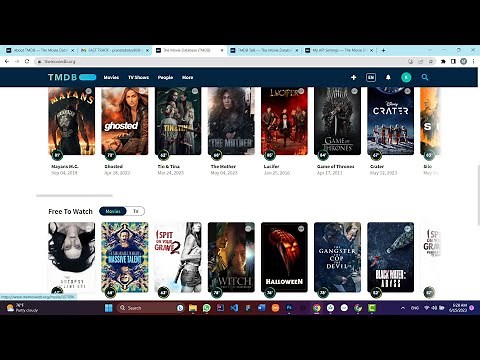Open The Autopsy of Jane Doe poster

coord(71,257)
